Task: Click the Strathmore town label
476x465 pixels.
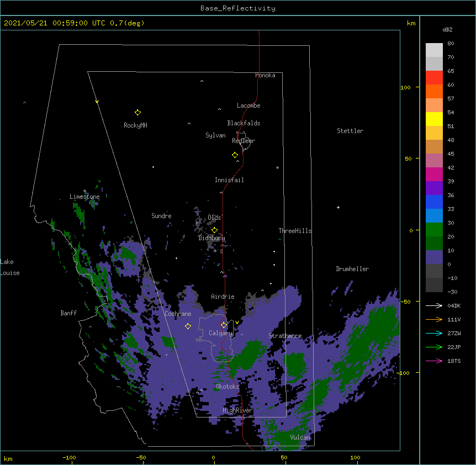Action: [285, 336]
